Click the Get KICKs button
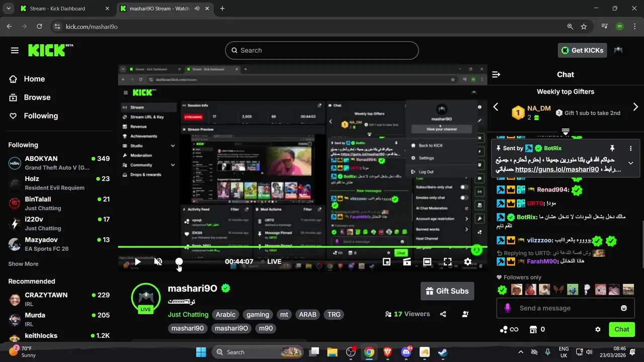This screenshot has width=644, height=362. pyautogui.click(x=582, y=50)
